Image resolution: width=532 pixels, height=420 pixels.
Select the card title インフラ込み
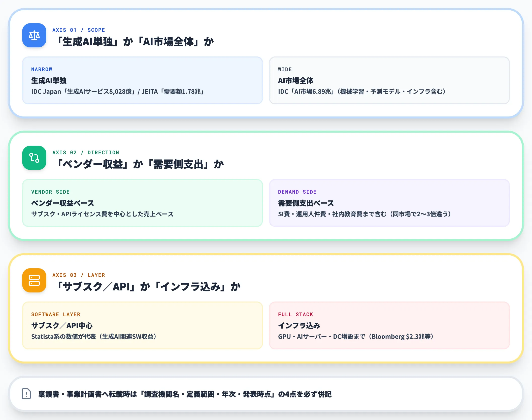[299, 326]
